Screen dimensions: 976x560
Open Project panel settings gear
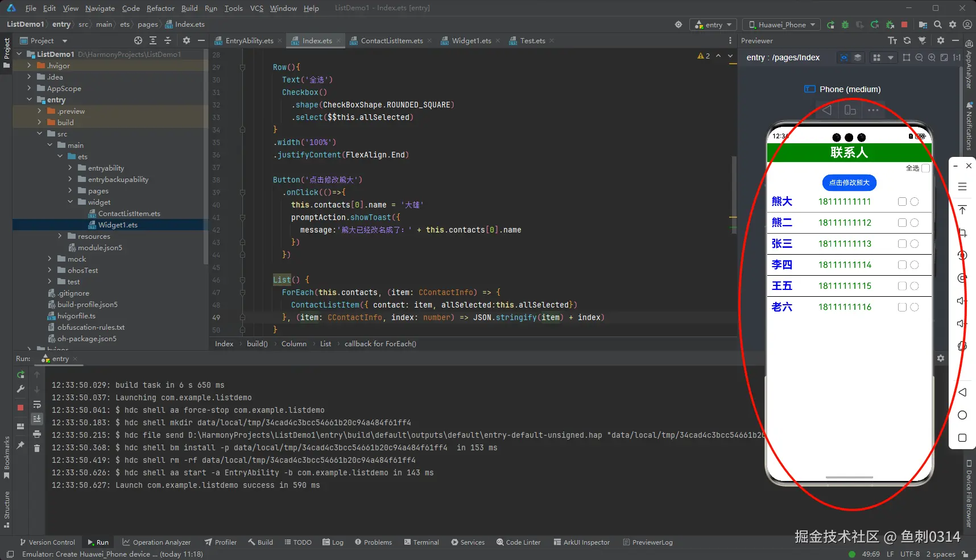coord(186,40)
